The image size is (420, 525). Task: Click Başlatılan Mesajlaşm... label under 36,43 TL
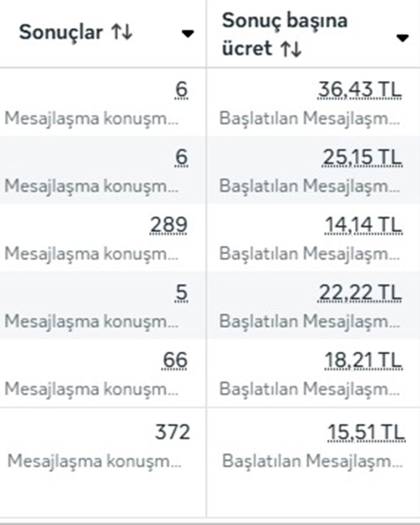click(310, 118)
